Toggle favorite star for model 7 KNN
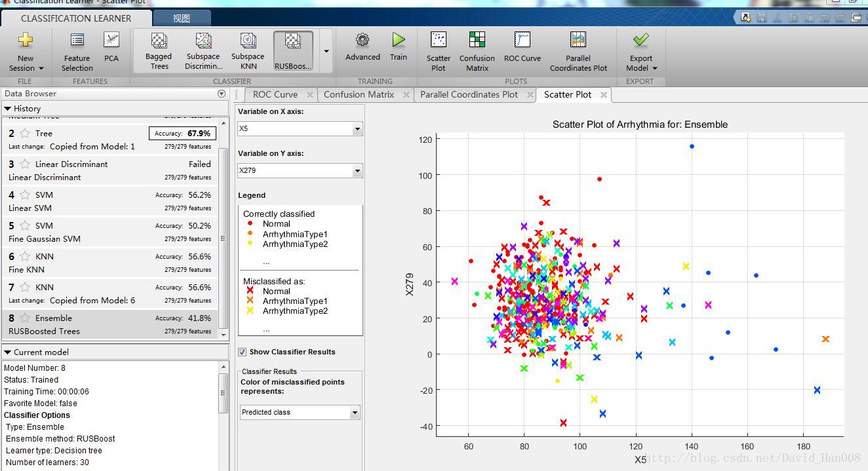868x471 pixels. point(25,287)
